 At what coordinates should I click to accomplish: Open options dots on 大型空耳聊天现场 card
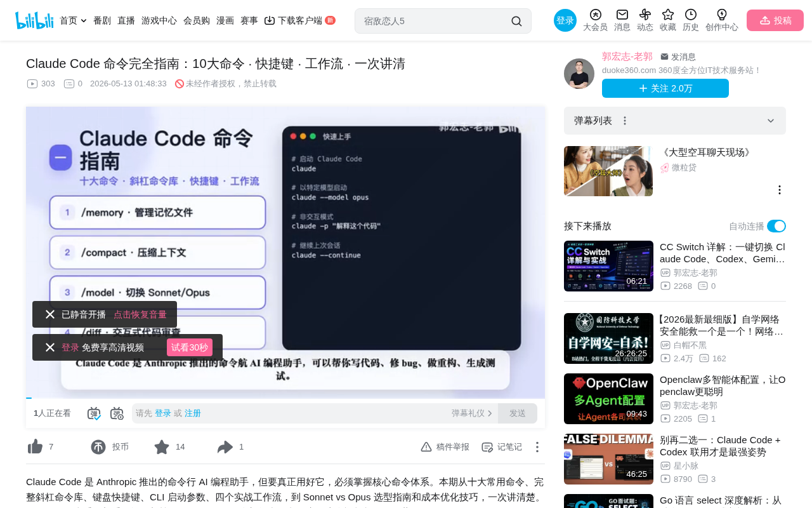[780, 190]
